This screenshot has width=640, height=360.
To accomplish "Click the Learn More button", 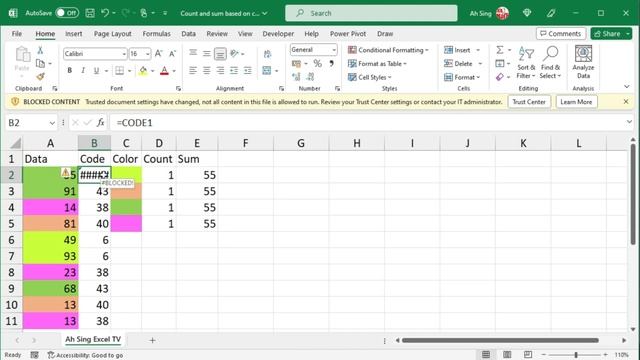I will click(576, 102).
